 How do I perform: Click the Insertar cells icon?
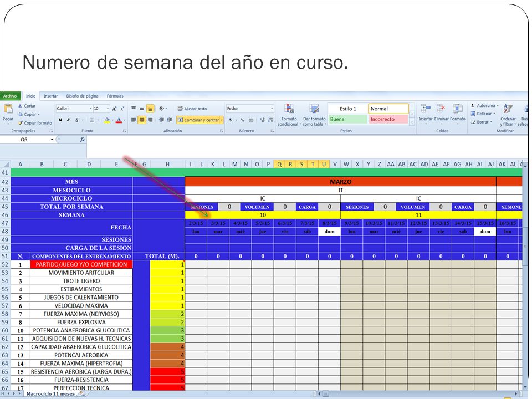426,109
